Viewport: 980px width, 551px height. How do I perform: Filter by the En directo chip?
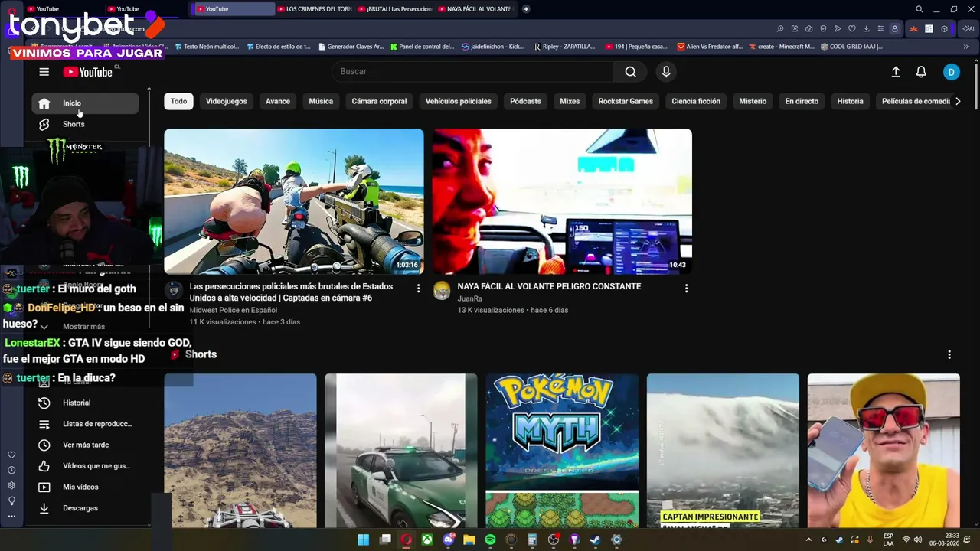pos(802,101)
